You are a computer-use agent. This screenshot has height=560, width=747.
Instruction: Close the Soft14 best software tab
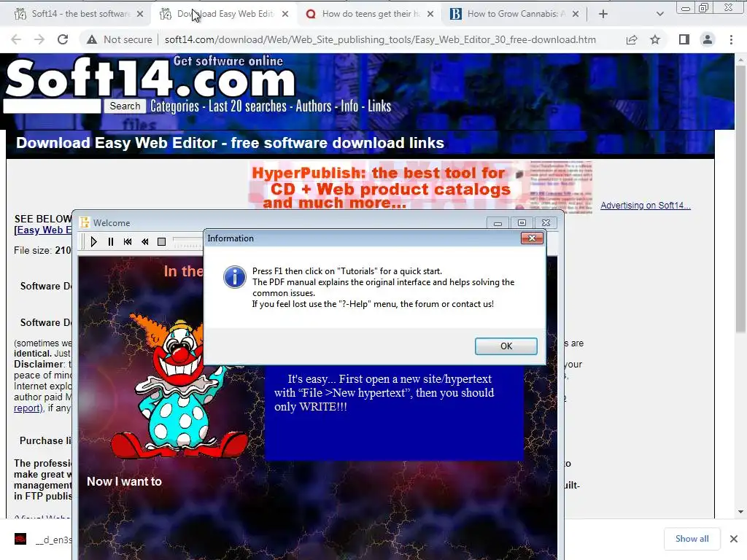click(139, 14)
